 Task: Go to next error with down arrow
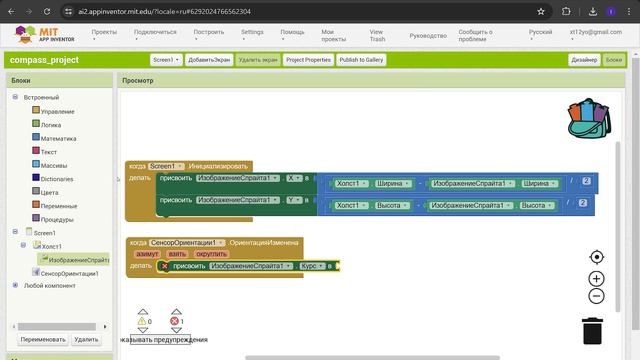pyautogui.click(x=176, y=330)
